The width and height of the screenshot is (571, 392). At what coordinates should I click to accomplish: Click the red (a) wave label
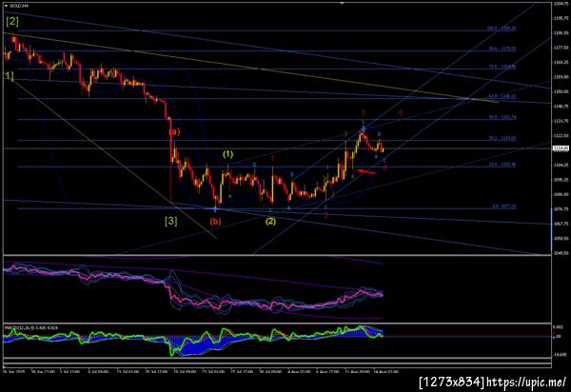174,131
